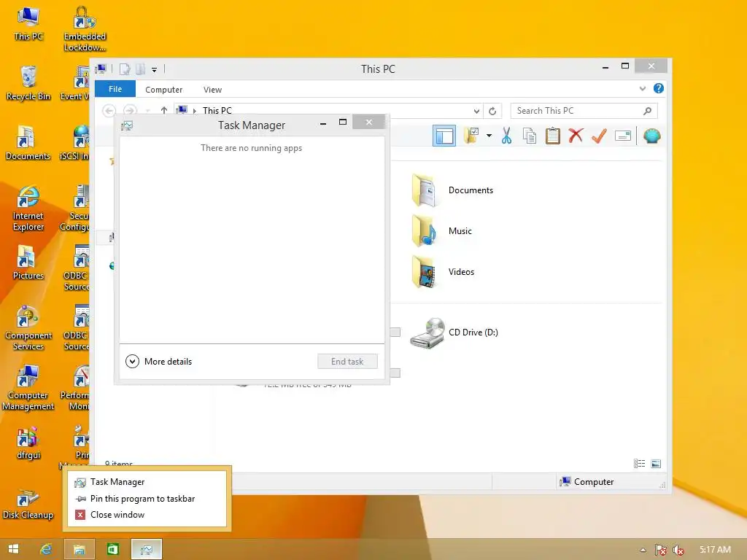Click the Explorer Forward arrow button

pyautogui.click(x=130, y=111)
